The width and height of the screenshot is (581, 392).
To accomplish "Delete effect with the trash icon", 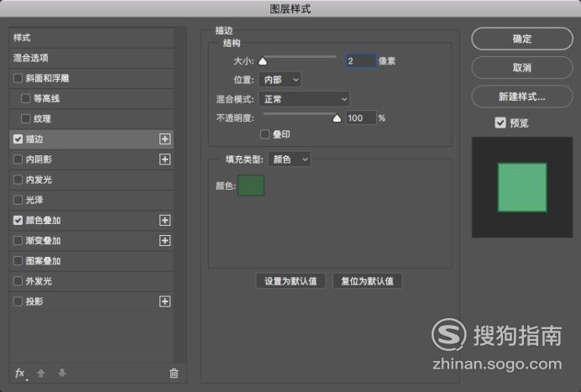I will [174, 373].
